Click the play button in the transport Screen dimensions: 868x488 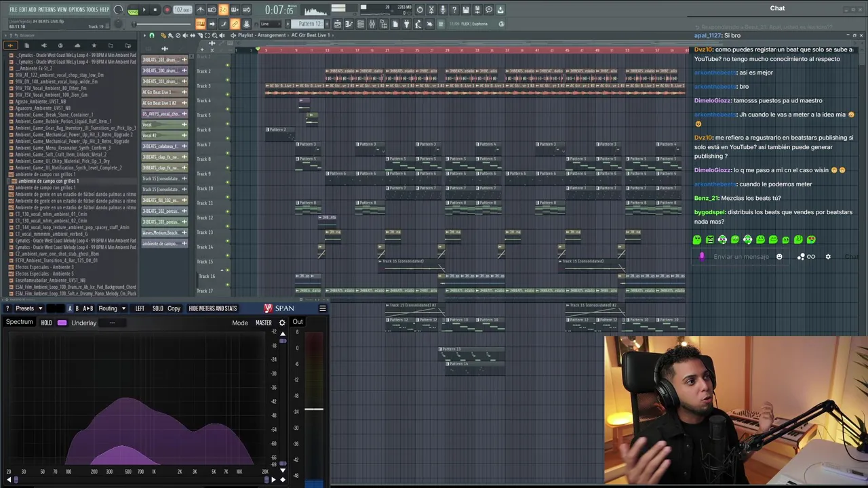tap(144, 10)
